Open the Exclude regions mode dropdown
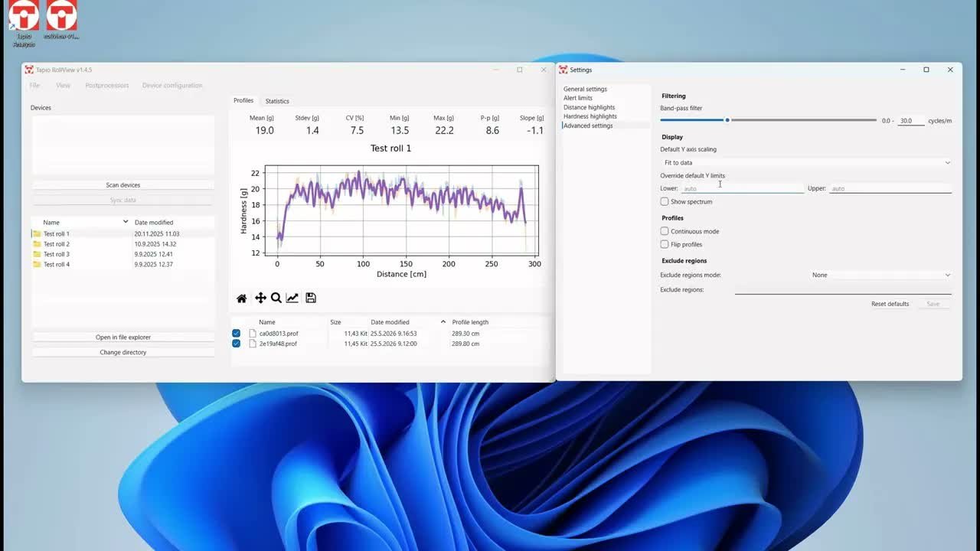The image size is (980, 551). [x=880, y=275]
